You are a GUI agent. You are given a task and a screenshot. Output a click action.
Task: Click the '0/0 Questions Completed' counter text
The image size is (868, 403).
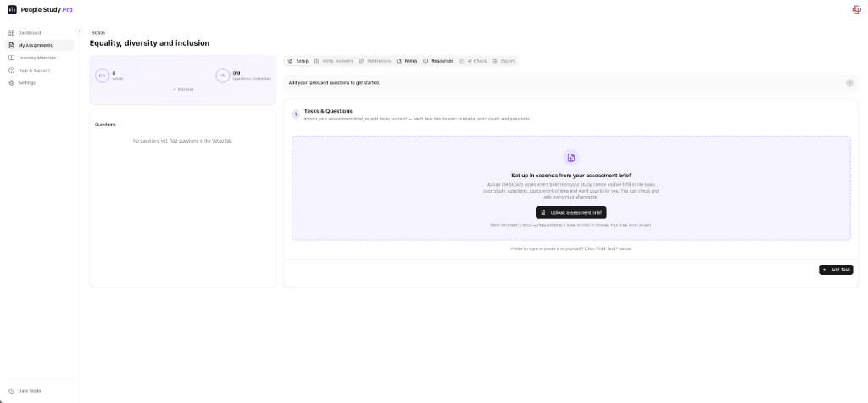coord(251,76)
